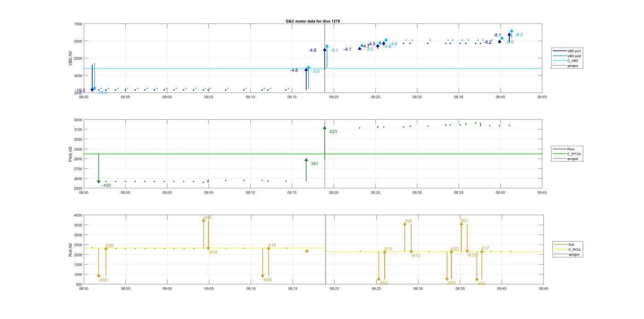Image resolution: width=644 pixels, height=319 pixels.
Task: Click the '616' roll data label
Action: pyautogui.click(x=272, y=245)
